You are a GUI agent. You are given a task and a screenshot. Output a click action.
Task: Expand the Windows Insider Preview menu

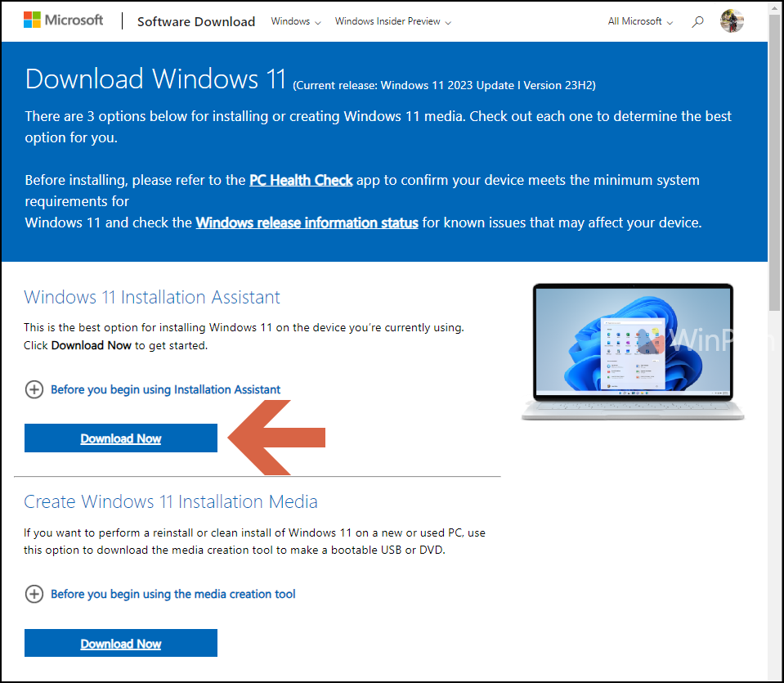[393, 21]
